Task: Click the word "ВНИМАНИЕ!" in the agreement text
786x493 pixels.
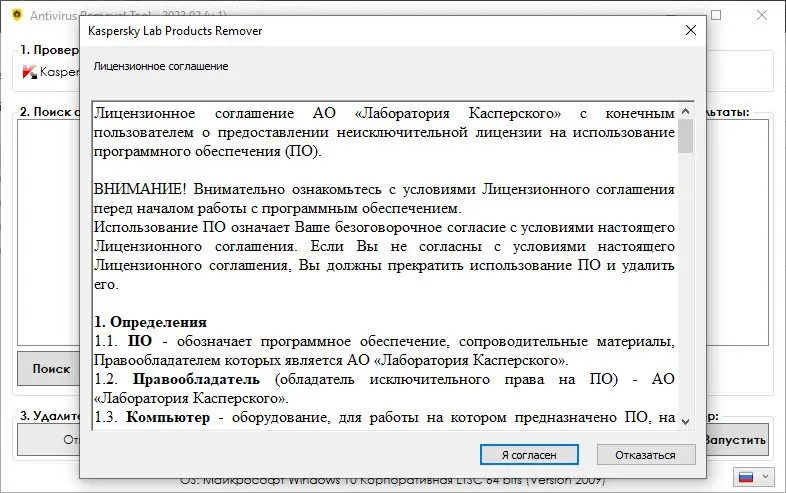Action: click(x=140, y=190)
